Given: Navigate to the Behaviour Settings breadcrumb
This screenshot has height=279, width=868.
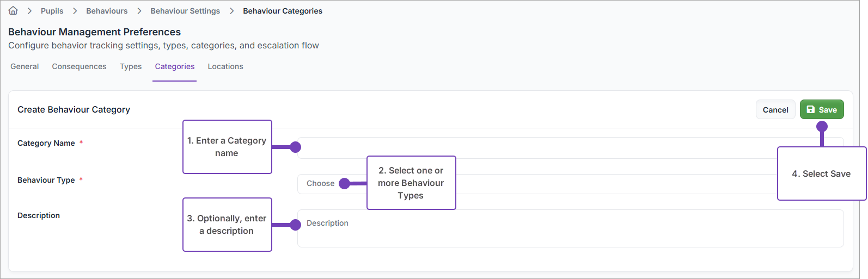Looking at the screenshot, I should 185,11.
